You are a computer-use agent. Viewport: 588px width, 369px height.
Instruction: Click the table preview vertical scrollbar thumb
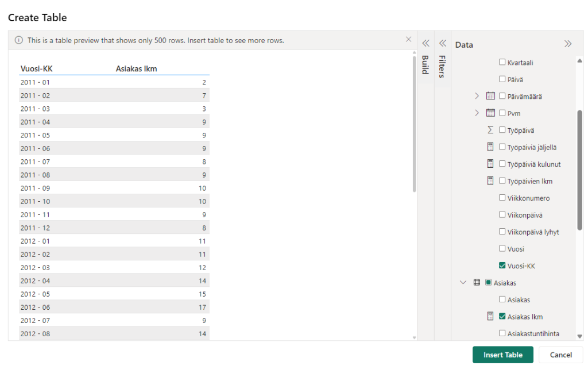click(x=414, y=124)
